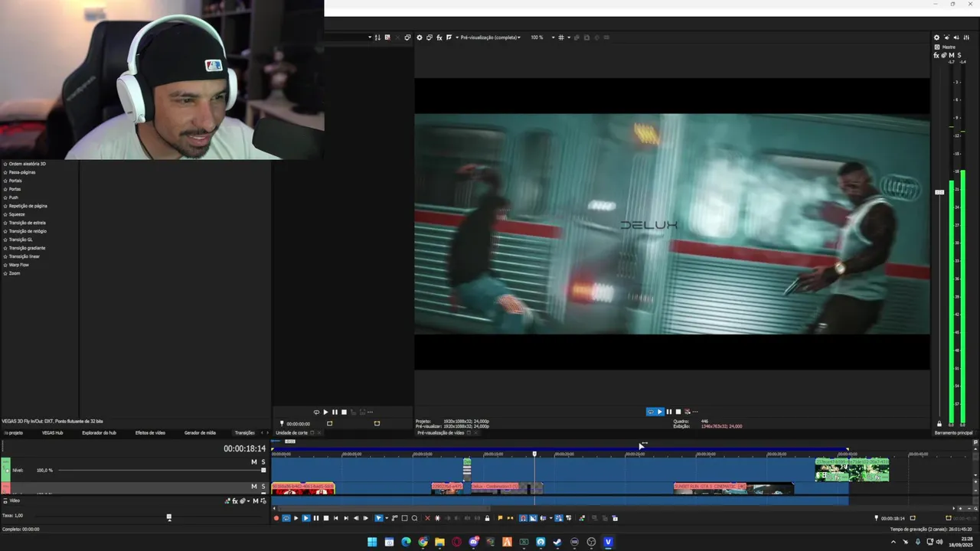This screenshot has width=980, height=551.
Task: Insert a marker with the yellow flag icon
Action: pos(500,518)
